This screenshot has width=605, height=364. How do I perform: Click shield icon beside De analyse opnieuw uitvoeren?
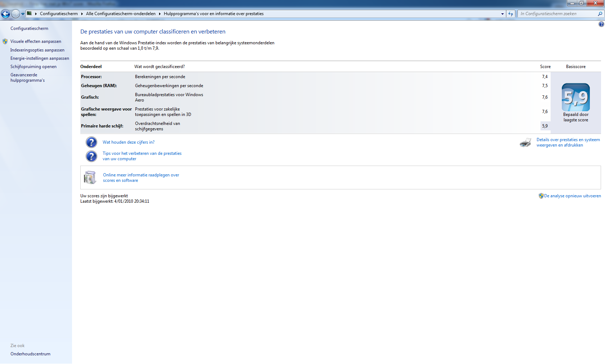click(541, 196)
